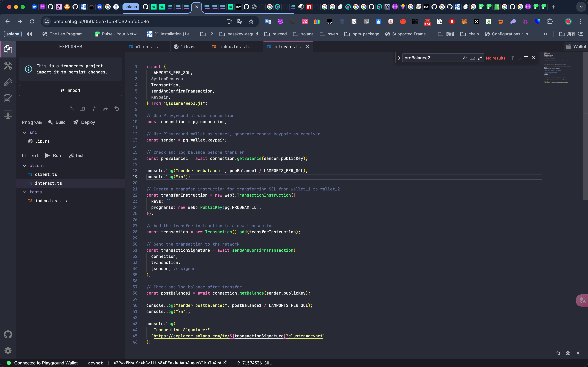588x367 pixels.
Task: Click the go-back arrow icon in Explorer toolbar
Action: click(x=117, y=109)
